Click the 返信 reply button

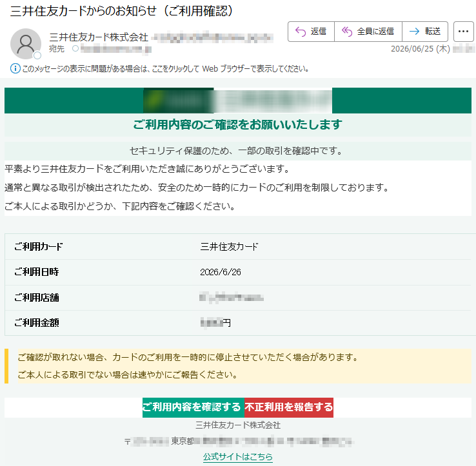pos(311,31)
